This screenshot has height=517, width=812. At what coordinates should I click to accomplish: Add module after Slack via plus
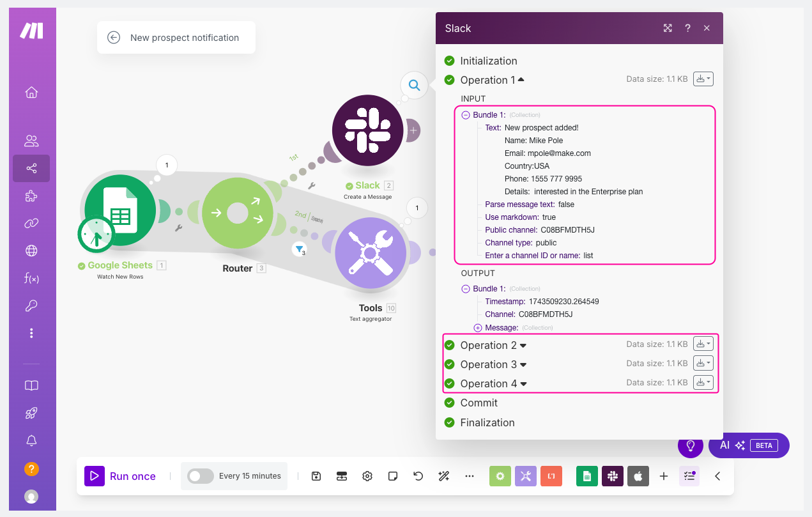tap(413, 130)
